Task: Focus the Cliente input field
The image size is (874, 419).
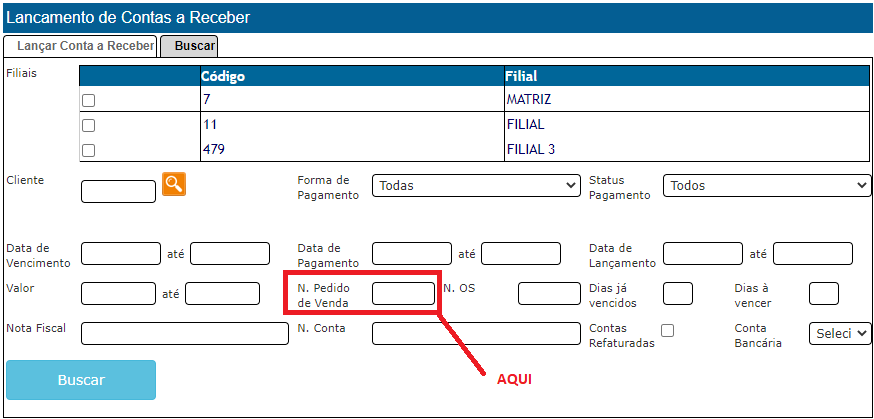Action: click(x=118, y=191)
